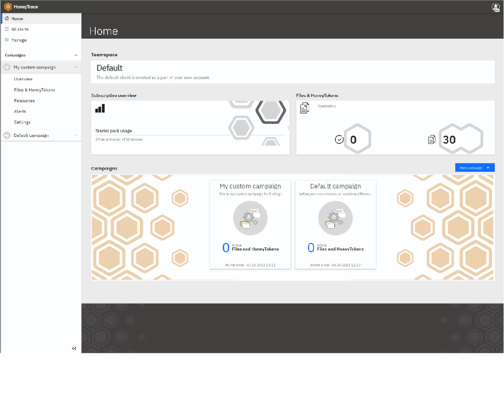The width and height of the screenshot is (504, 420).
Task: Expand the Default campaign chevron
Action: tap(76, 135)
